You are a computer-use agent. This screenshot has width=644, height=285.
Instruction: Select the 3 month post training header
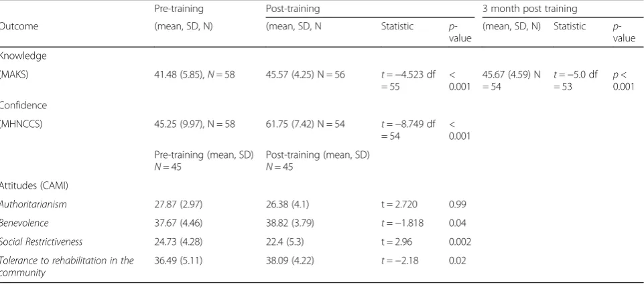pos(530,9)
